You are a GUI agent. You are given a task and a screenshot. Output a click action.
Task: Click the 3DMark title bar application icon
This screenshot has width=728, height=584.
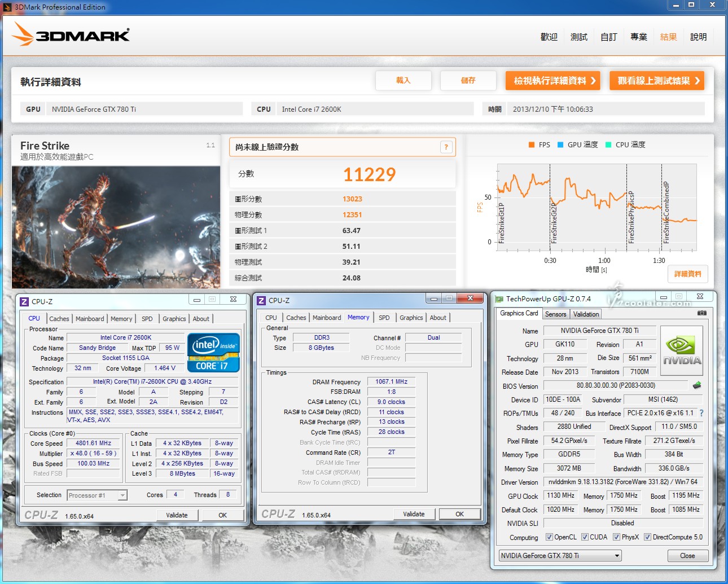(7, 7)
